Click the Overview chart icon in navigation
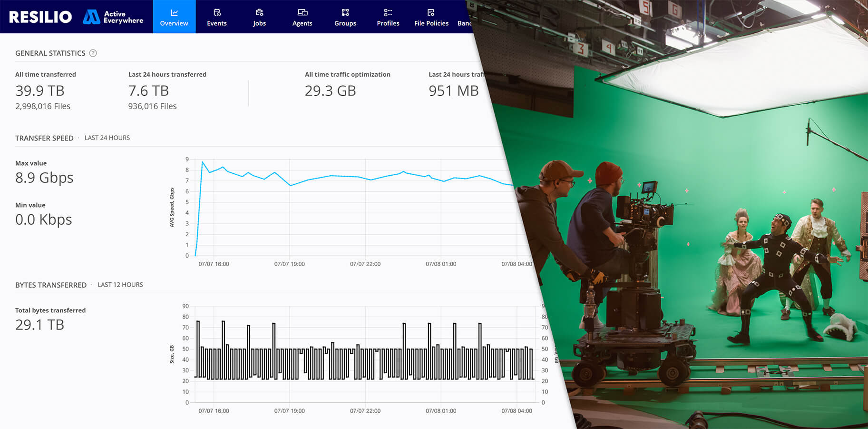Viewport: 868px width, 429px height. pos(174,12)
